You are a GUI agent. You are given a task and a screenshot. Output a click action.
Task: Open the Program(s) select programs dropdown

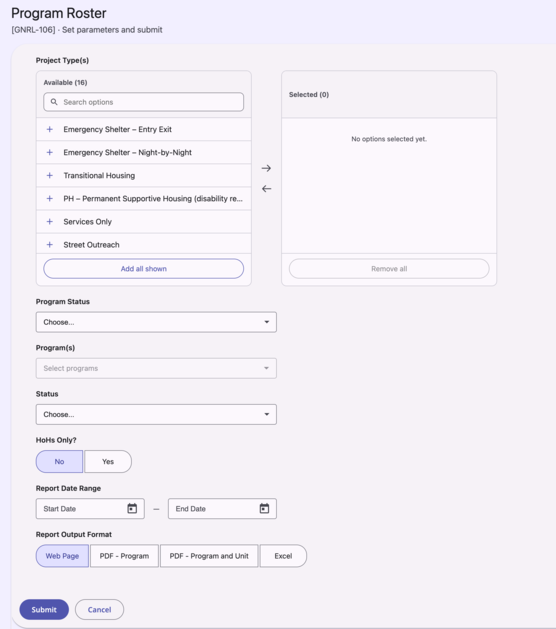tap(156, 368)
